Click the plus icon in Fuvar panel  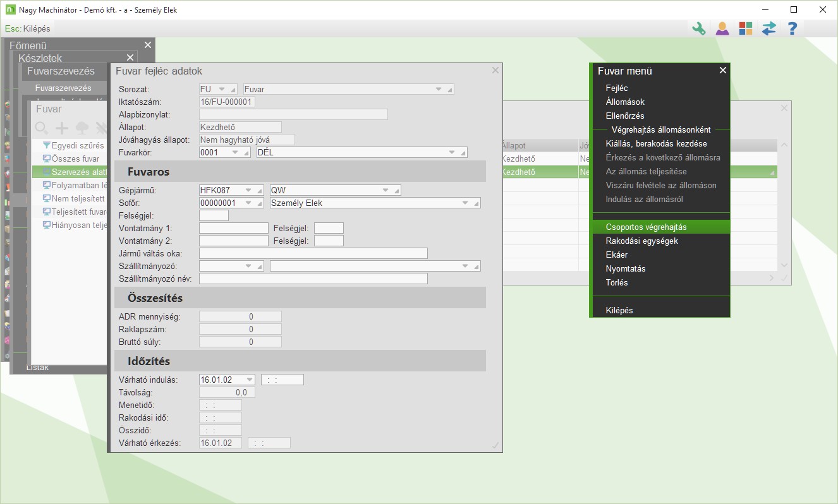61,128
